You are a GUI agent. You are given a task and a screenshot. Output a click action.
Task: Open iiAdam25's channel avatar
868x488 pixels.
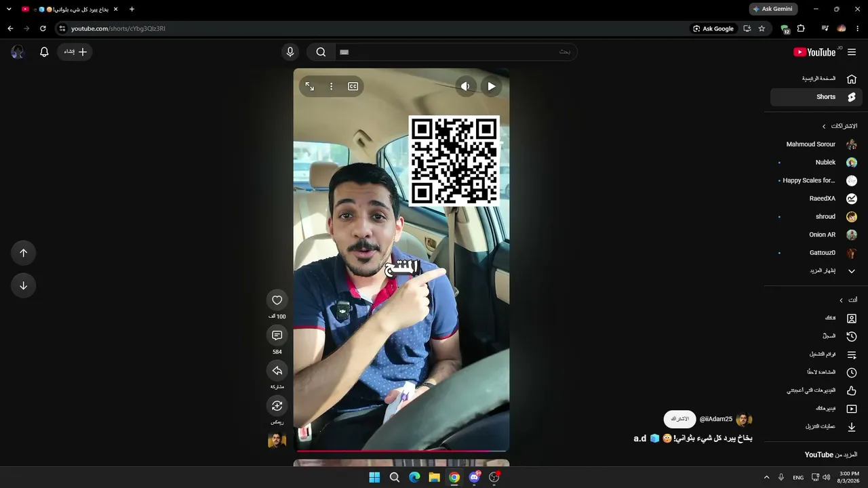click(744, 419)
